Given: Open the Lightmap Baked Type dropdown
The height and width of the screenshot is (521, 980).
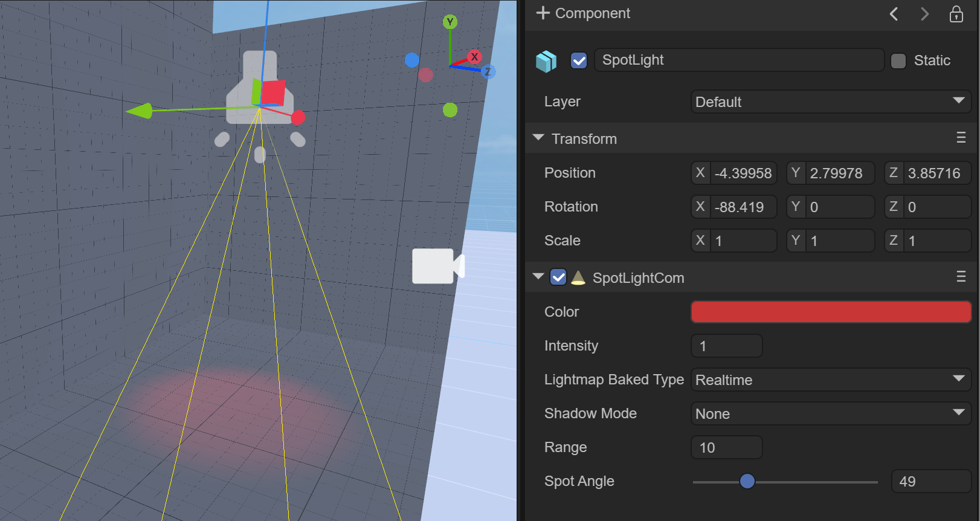Looking at the screenshot, I should tap(830, 380).
